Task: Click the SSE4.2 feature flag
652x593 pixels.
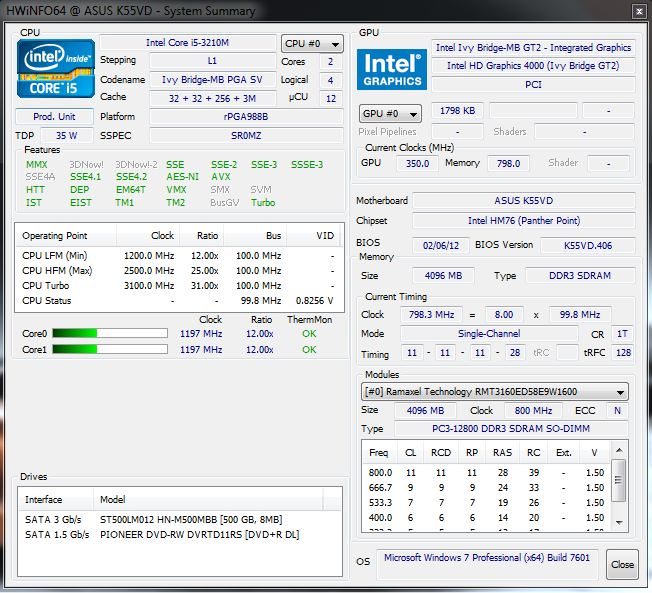Action: tap(131, 177)
